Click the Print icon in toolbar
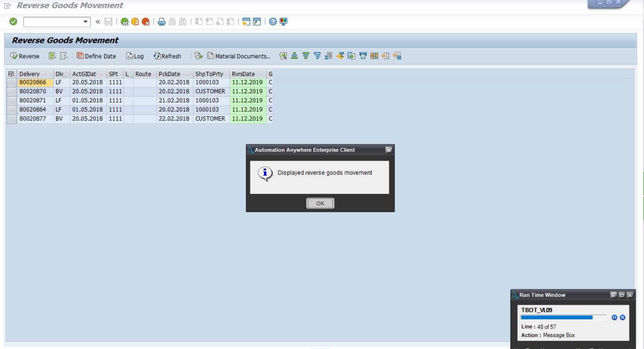Viewport: 644px width, 349px height. (162, 22)
